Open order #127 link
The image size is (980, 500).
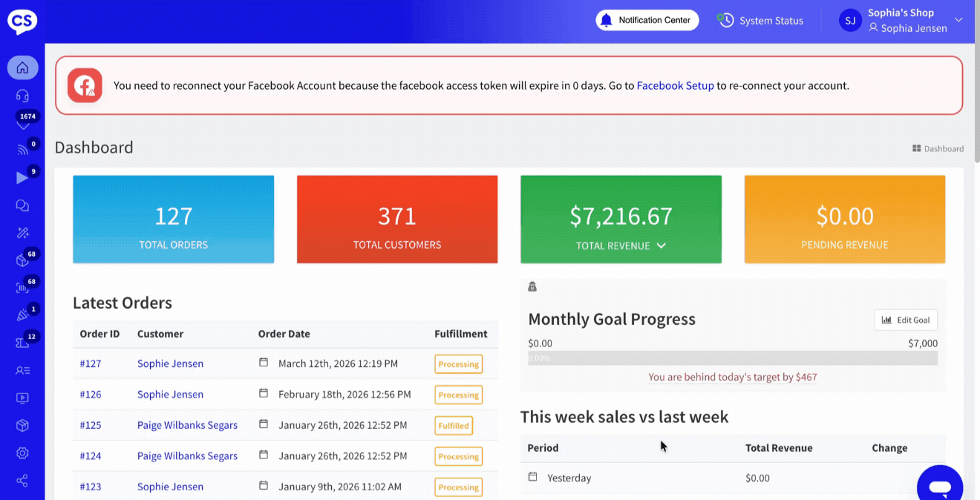tap(91, 364)
